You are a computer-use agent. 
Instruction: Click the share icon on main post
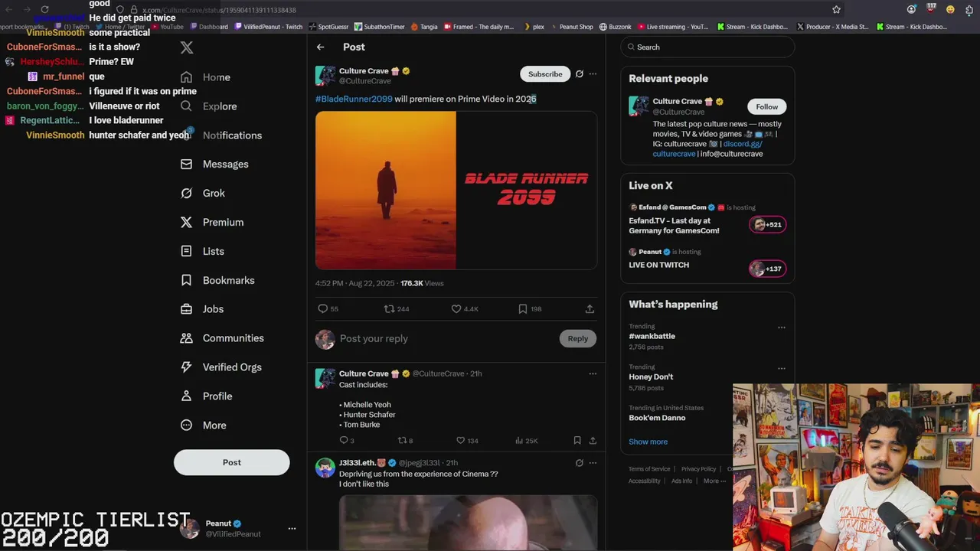590,308
